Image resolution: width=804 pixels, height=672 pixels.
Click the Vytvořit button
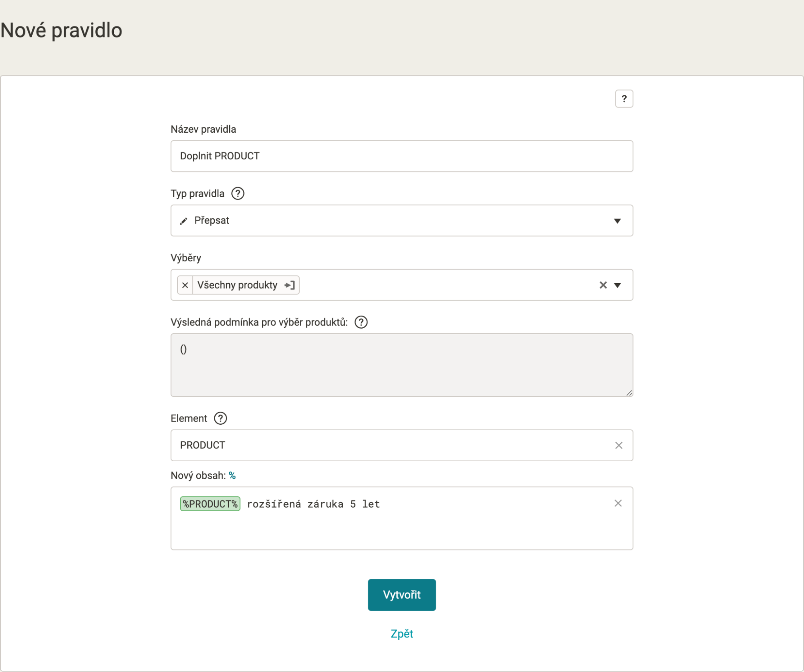(401, 595)
